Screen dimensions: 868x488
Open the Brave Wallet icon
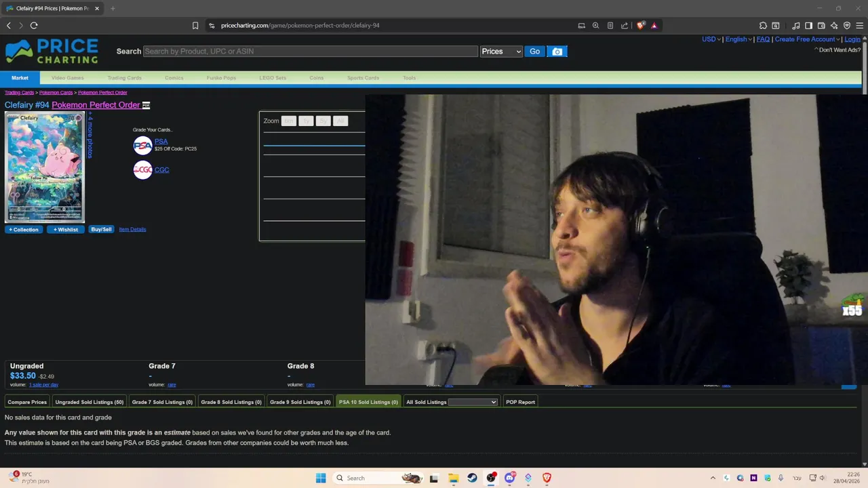pyautogui.click(x=821, y=26)
